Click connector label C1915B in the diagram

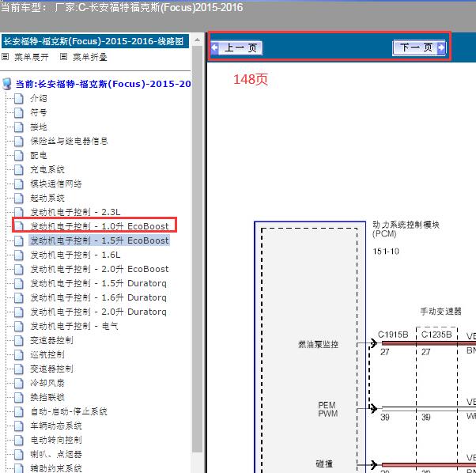pyautogui.click(x=393, y=335)
